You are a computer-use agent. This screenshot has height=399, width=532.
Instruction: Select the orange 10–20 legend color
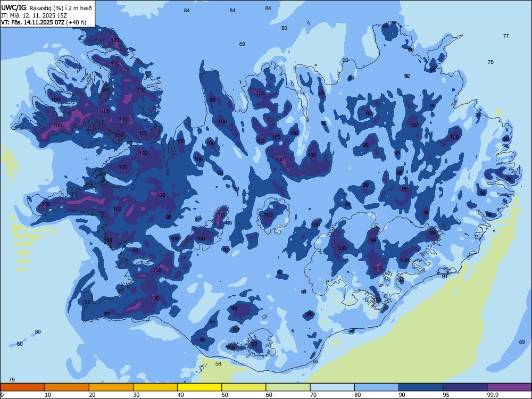coord(67,387)
